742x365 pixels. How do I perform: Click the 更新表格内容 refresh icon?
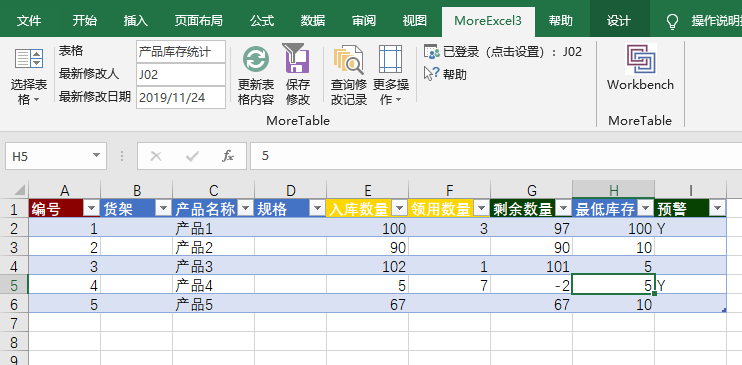point(256,59)
